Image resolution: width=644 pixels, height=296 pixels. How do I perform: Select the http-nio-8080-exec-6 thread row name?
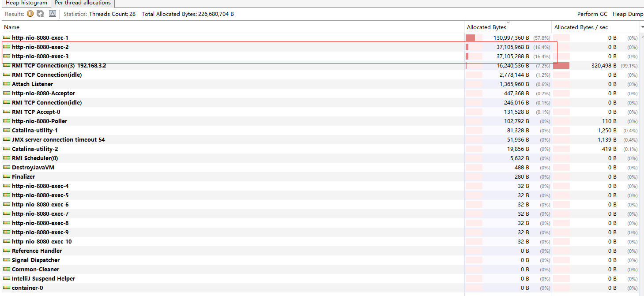40,204
